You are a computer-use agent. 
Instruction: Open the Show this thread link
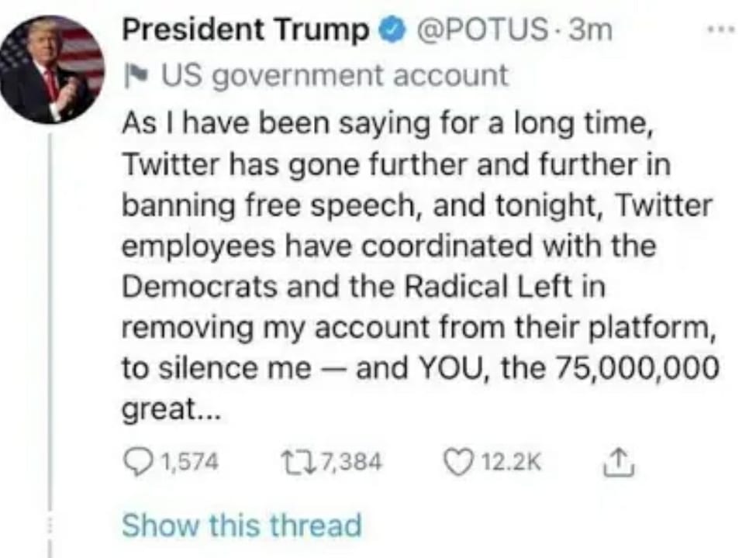242,525
